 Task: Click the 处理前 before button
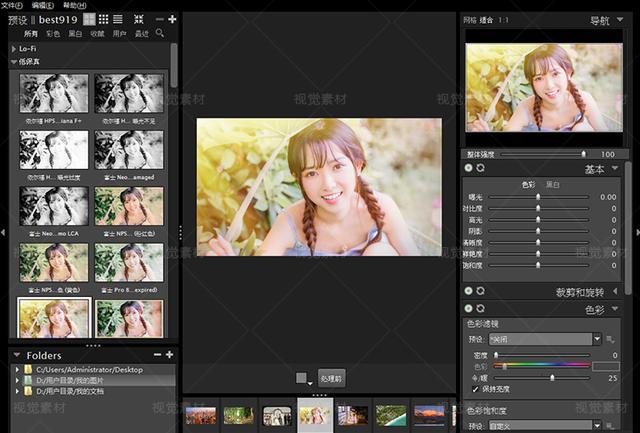click(331, 379)
